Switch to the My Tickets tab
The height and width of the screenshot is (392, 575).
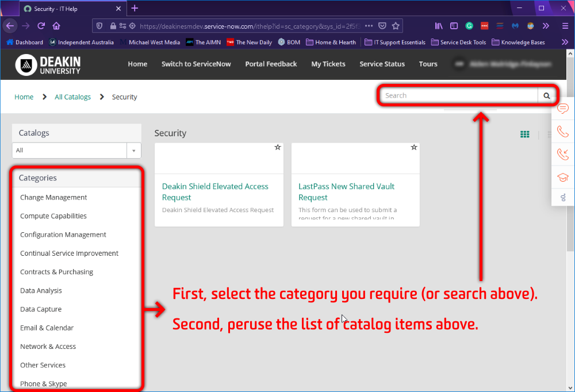pyautogui.click(x=328, y=64)
